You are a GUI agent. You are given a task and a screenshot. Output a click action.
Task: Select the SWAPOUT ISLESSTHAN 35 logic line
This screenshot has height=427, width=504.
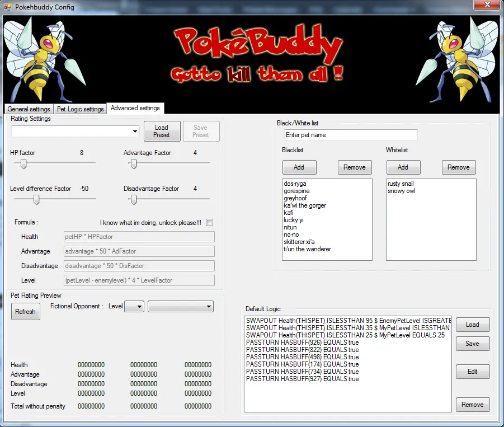[x=348, y=328]
